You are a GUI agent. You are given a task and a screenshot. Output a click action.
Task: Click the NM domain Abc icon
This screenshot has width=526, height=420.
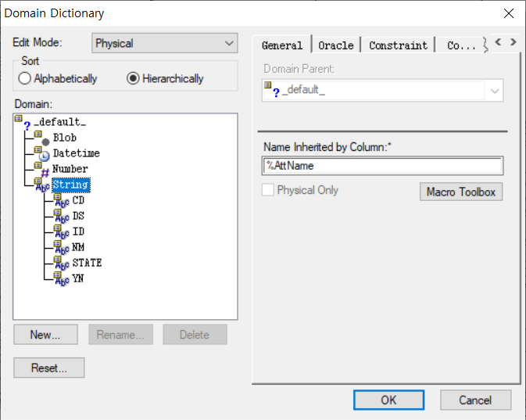click(62, 248)
